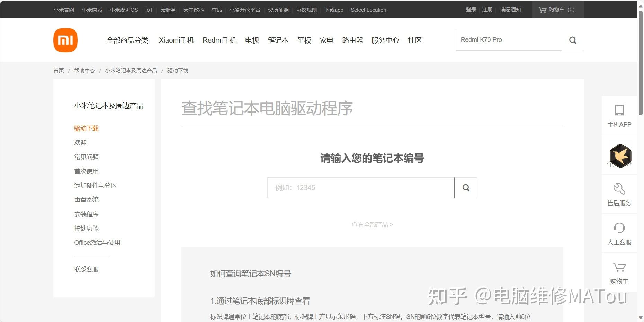644x322 pixels.
Task: Click Select Location in top bar
Action: pos(368,10)
